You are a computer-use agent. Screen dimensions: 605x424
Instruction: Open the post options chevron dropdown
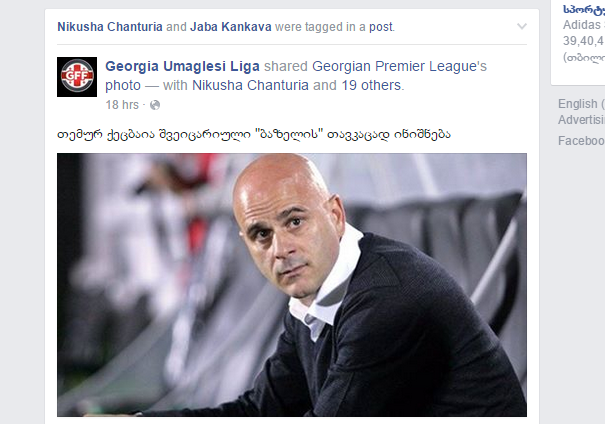[x=522, y=26]
